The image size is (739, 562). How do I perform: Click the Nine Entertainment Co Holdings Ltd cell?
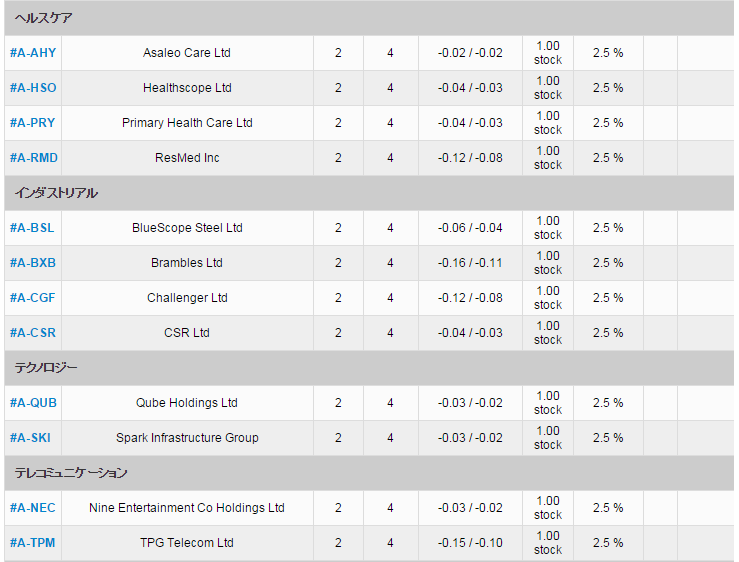[x=187, y=508]
